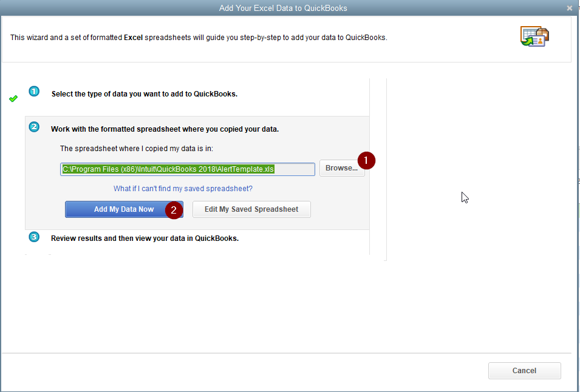Click the green checkmark beside step 1
Screen dimensions: 580x392
pos(13,99)
